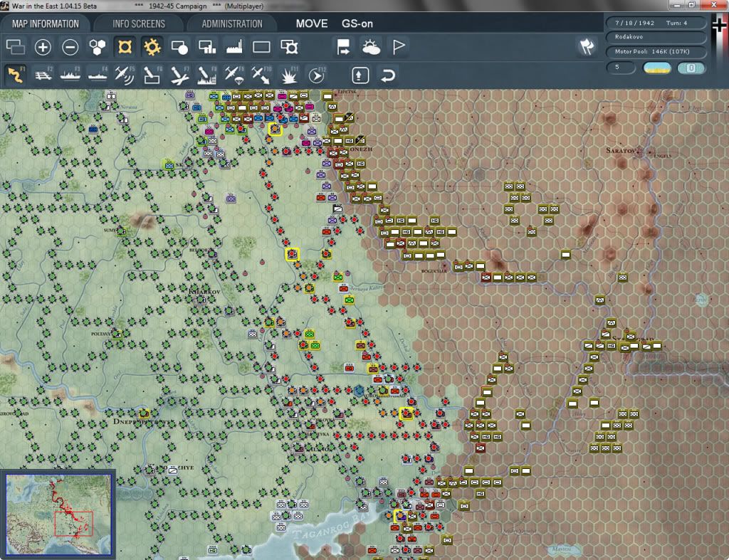Zoom out with the minus circle icon
729x560 pixels.
pos(70,47)
